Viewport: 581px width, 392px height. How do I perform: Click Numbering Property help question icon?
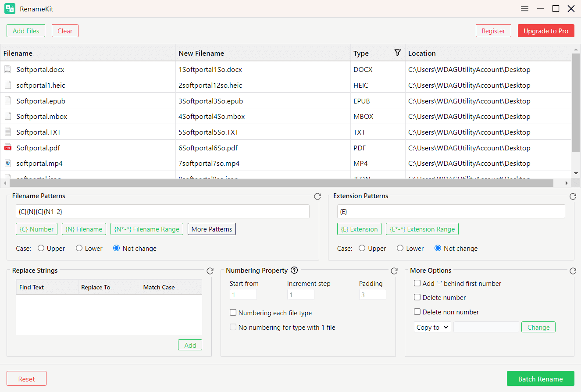pyautogui.click(x=294, y=271)
